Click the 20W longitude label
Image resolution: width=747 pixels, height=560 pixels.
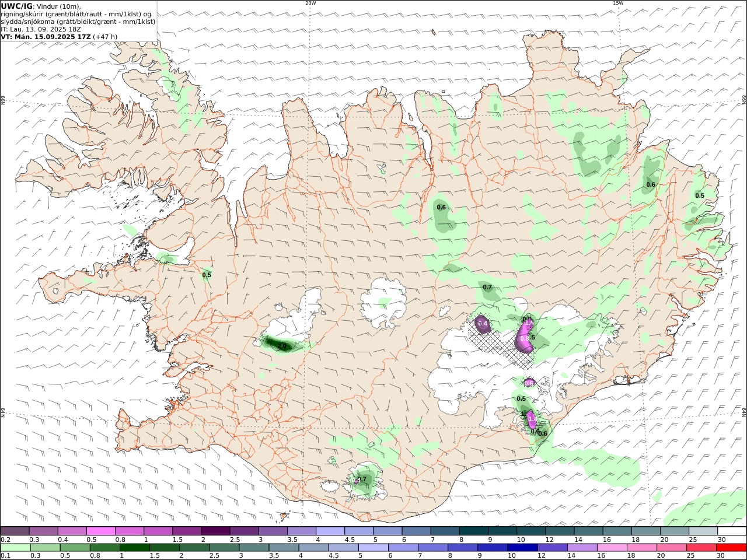click(x=310, y=3)
